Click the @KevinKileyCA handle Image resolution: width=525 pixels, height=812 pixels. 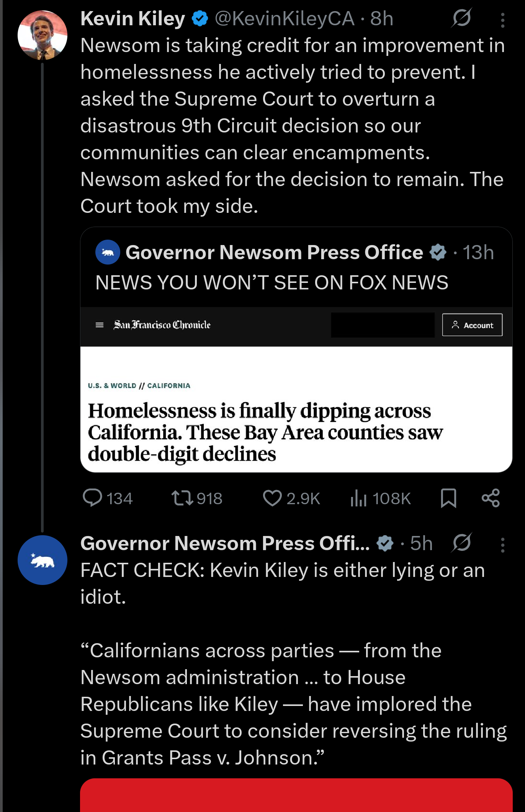click(285, 18)
